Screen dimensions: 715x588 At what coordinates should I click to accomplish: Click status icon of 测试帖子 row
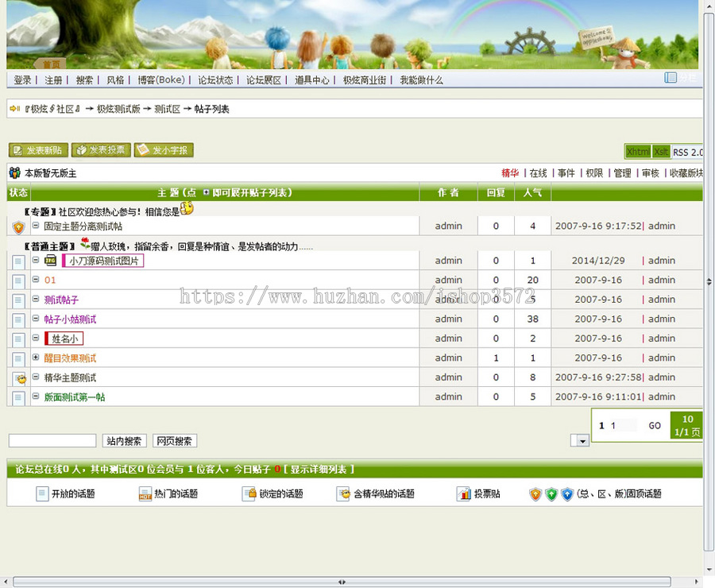[x=18, y=300]
